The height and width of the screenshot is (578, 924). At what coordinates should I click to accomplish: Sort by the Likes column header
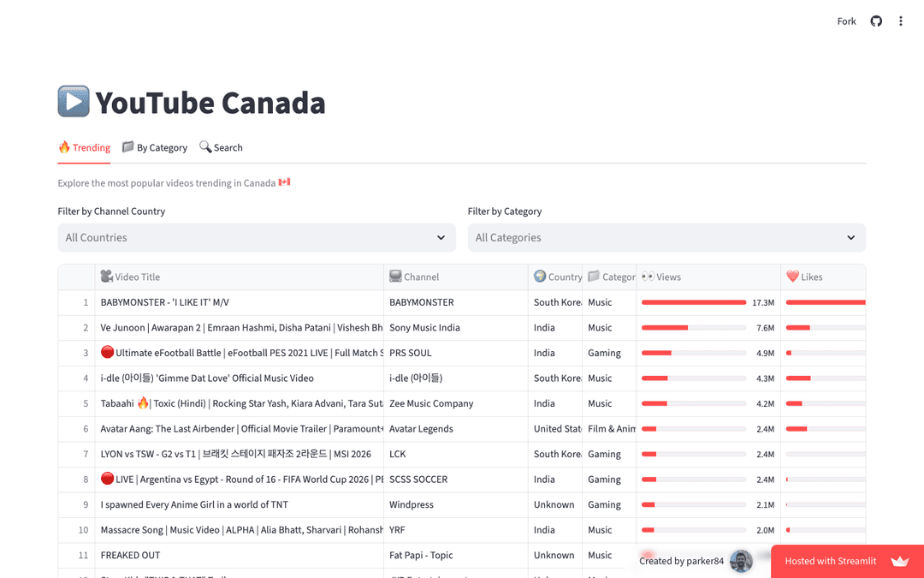click(x=823, y=277)
